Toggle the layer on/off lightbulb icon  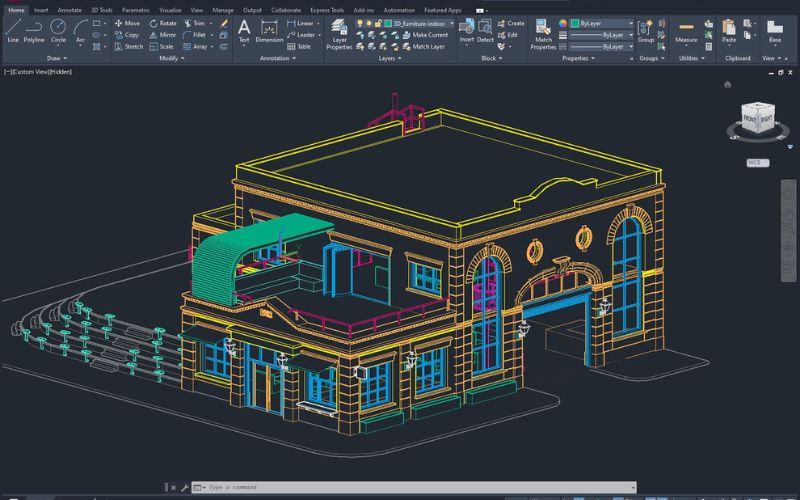(360, 22)
